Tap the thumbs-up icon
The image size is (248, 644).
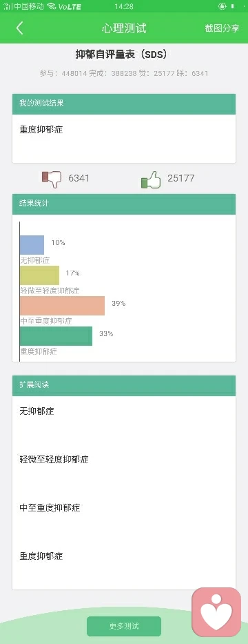click(x=150, y=179)
